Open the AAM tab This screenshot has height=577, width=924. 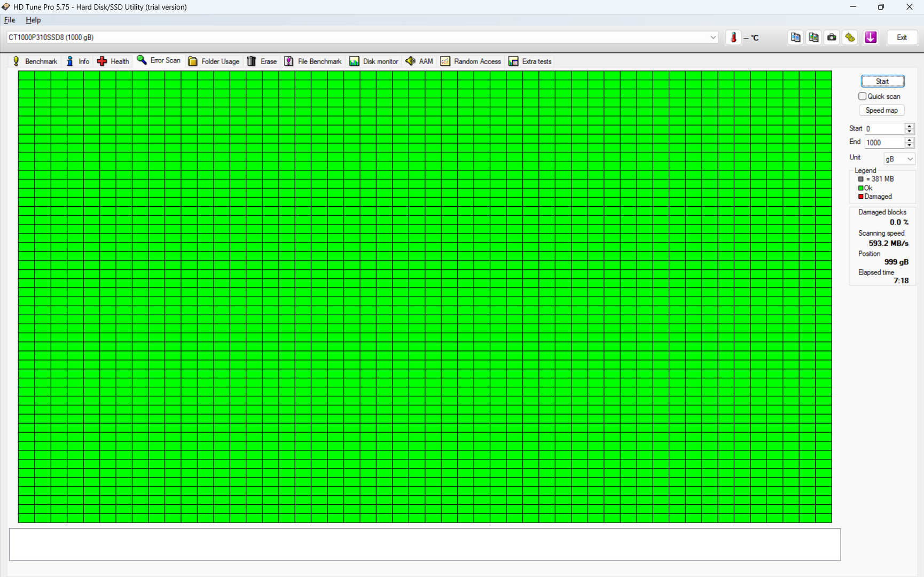pyautogui.click(x=419, y=61)
